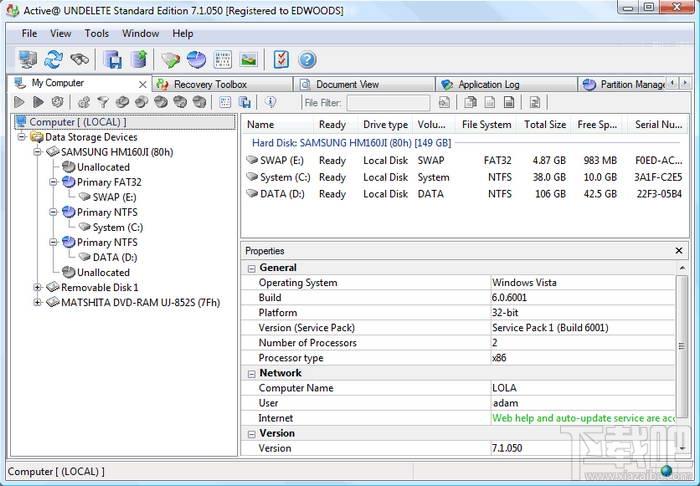Viewport: 700px width, 486px height.
Task: Open search with the binoculars icon
Action: (x=79, y=59)
